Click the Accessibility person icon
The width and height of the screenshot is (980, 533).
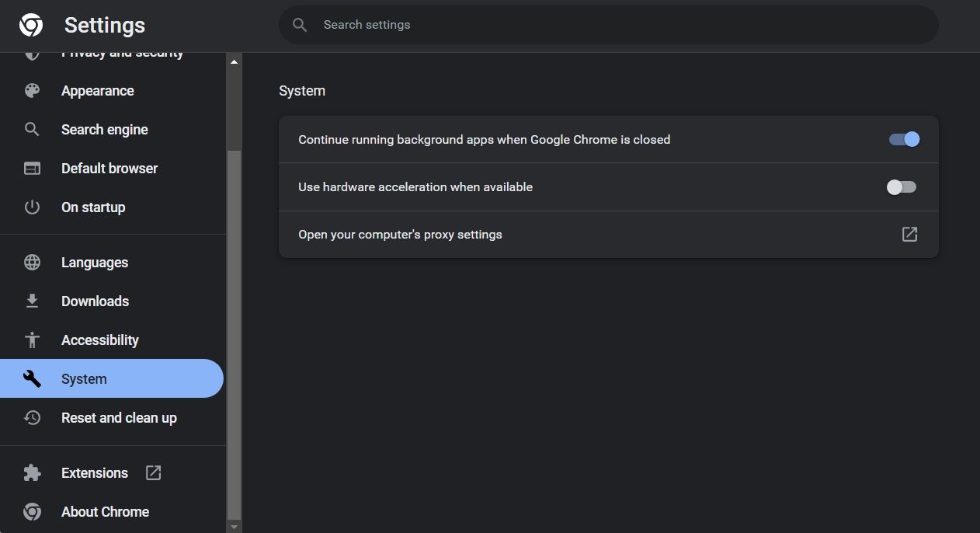pos(32,340)
